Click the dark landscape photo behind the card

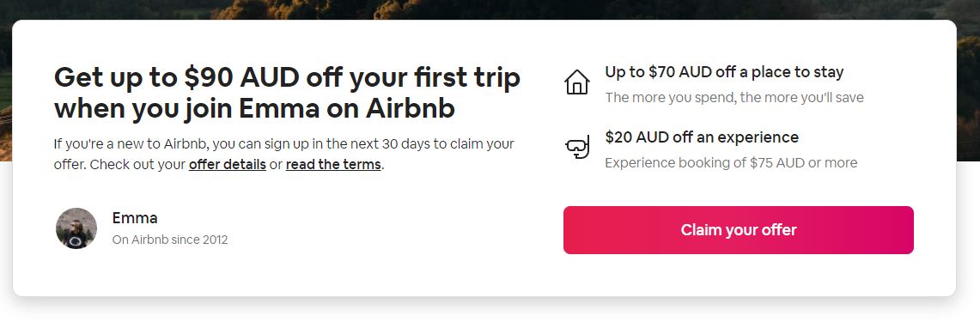click(490, 9)
